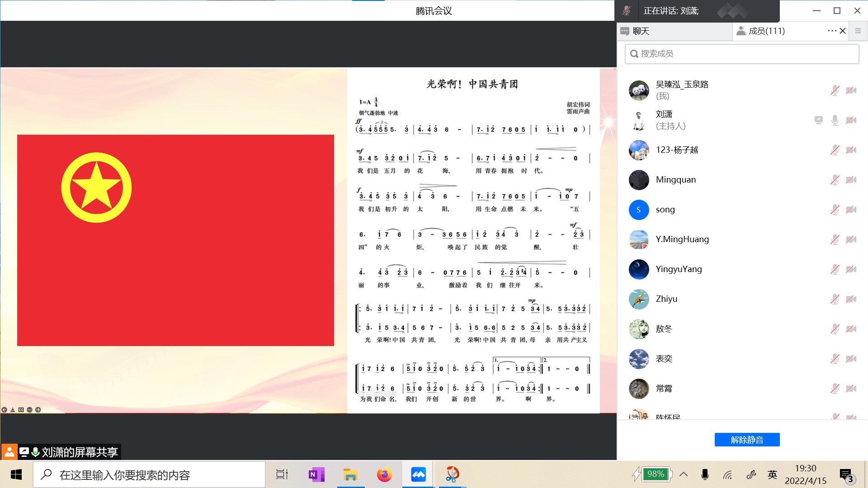Screen dimensions: 868x488
Task: Go to the previous slide arrow
Action: (x=4, y=410)
